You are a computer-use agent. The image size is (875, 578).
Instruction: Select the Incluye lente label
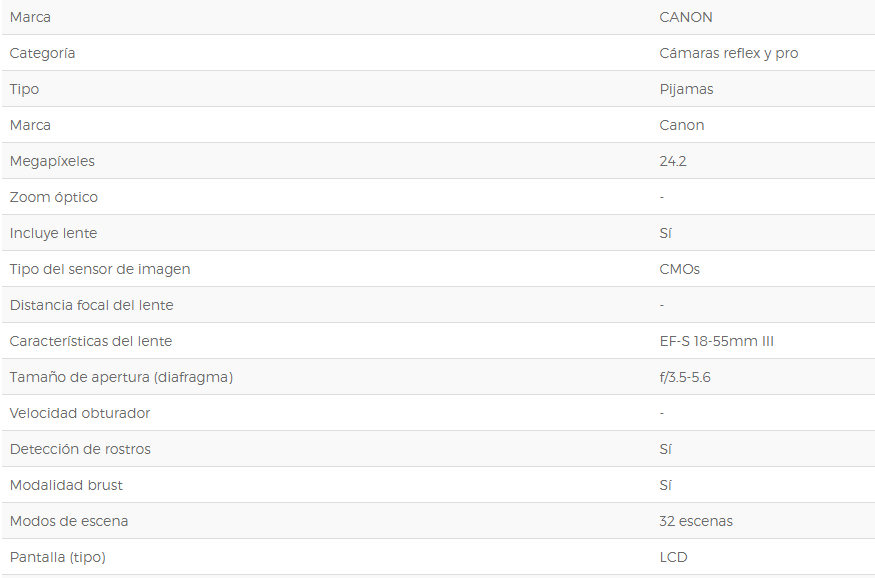(54, 233)
